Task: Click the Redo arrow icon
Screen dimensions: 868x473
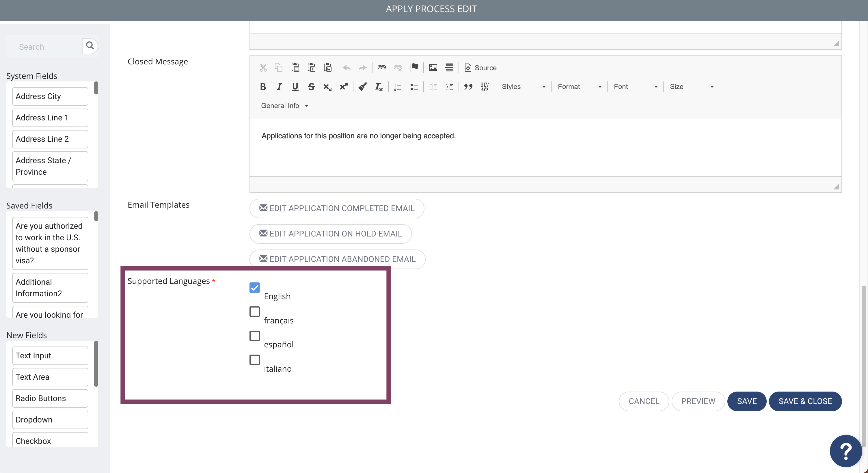Action: pyautogui.click(x=362, y=68)
